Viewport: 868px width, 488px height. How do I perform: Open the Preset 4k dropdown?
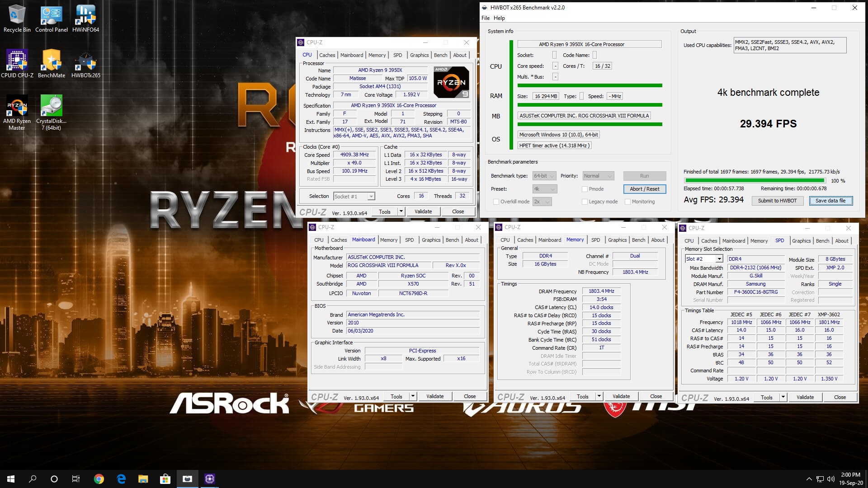pos(544,189)
